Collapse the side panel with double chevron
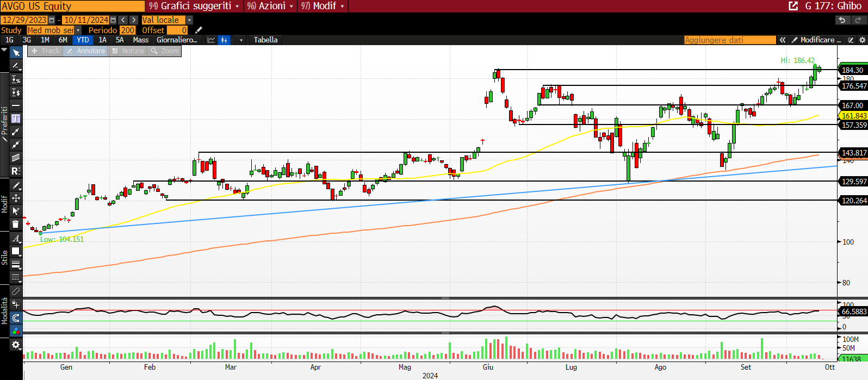This screenshot has width=868, height=380. coord(783,40)
